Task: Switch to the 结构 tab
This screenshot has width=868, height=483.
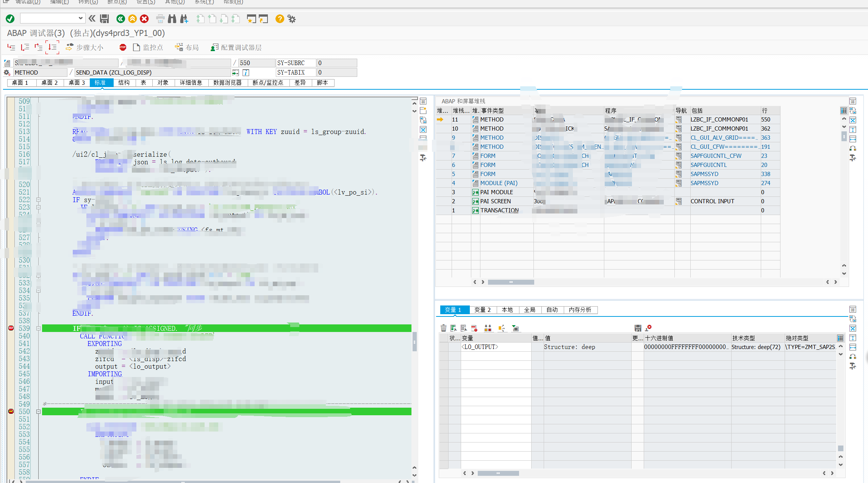Action: pos(124,83)
